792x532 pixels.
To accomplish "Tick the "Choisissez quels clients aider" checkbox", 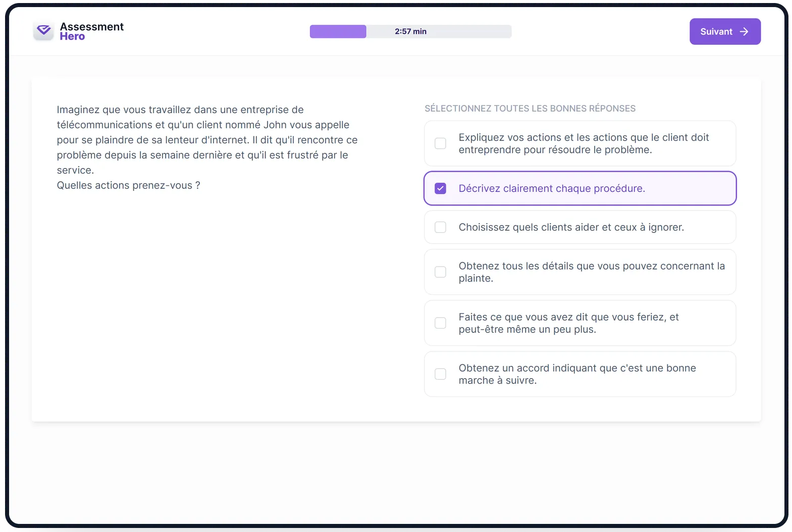I will 441,227.
